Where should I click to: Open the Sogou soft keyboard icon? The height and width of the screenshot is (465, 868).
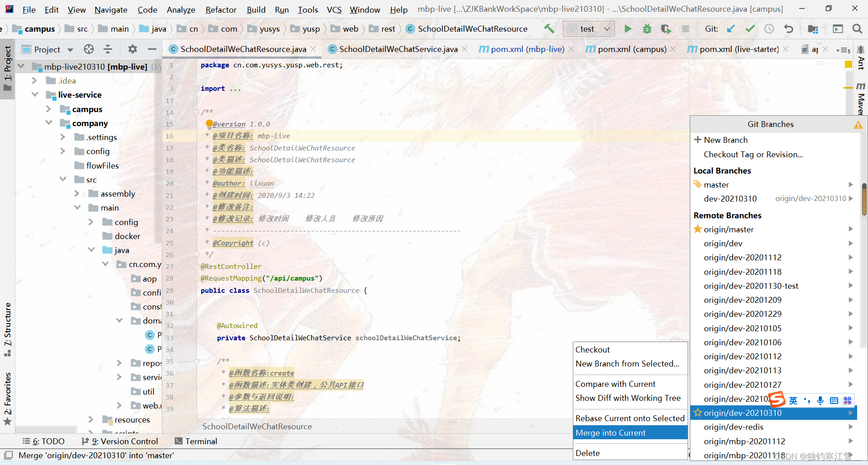[x=834, y=400]
